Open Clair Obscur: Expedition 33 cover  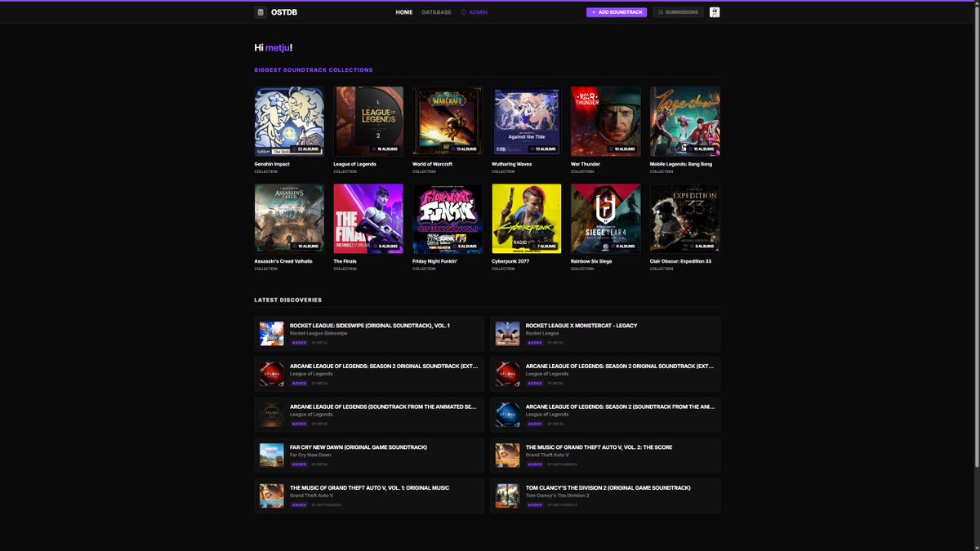point(685,218)
